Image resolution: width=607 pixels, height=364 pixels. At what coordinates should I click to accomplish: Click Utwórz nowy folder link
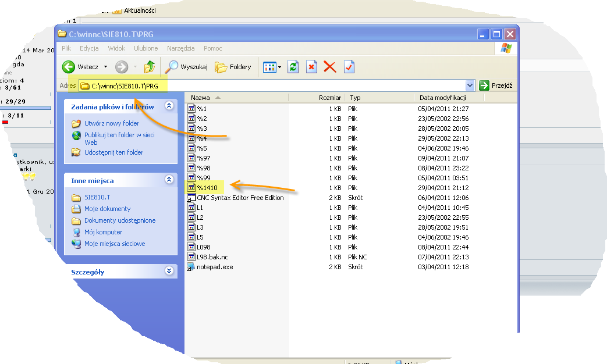[112, 123]
